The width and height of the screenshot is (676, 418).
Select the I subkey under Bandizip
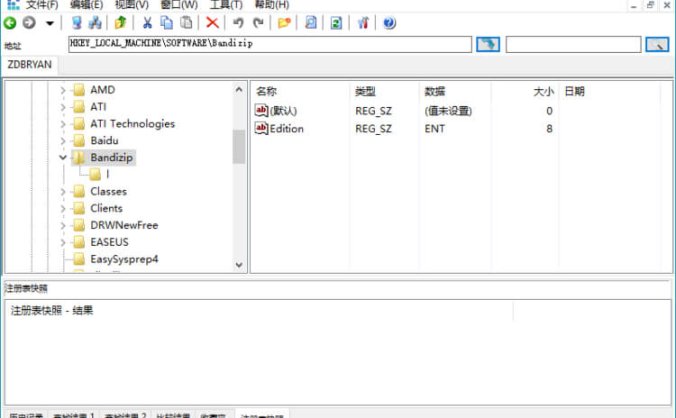click(107, 175)
